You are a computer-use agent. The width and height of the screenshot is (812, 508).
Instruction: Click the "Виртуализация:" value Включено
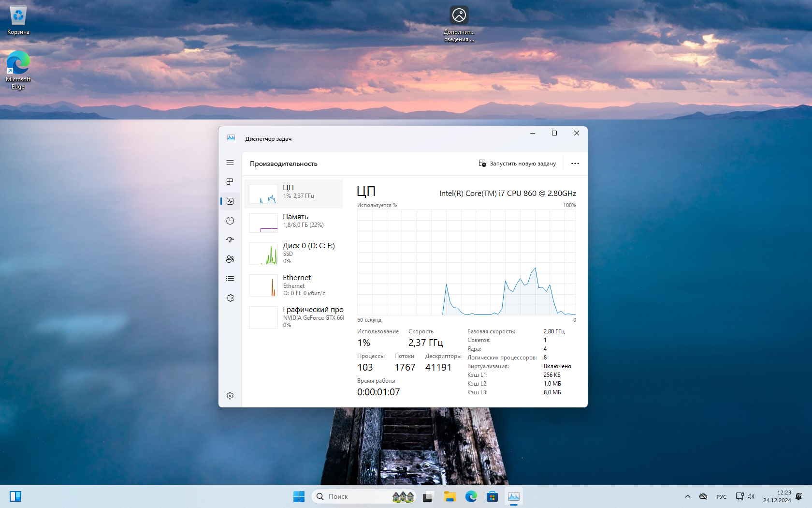pos(557,366)
